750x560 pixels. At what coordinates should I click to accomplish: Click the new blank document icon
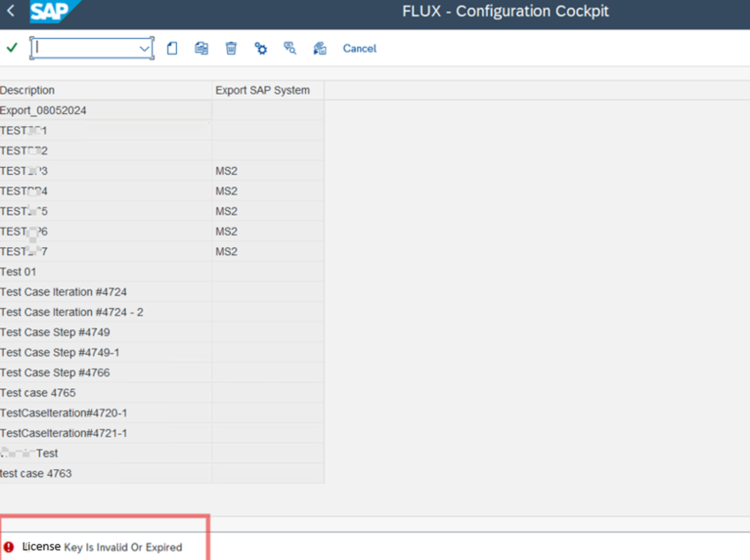pos(172,48)
